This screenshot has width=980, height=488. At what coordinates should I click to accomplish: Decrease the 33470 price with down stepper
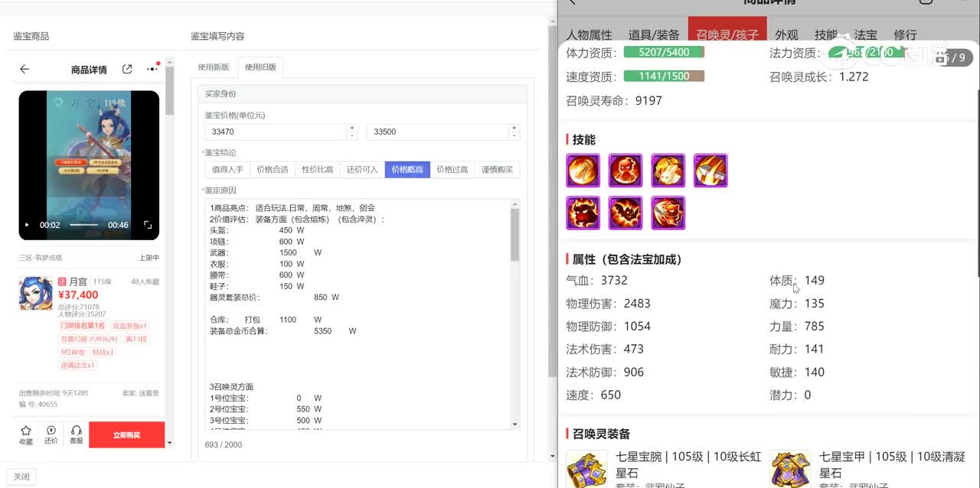[x=352, y=135]
